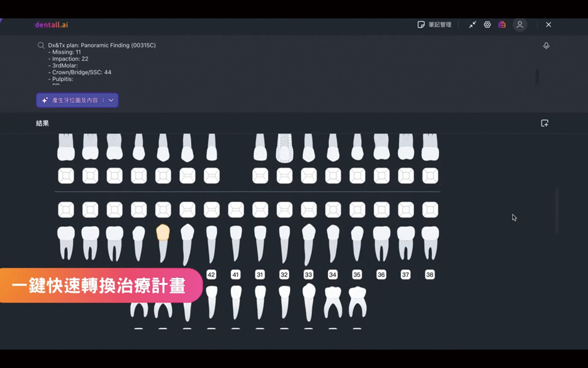Select primary tooth below label 41
The image size is (588, 368).
click(236, 302)
